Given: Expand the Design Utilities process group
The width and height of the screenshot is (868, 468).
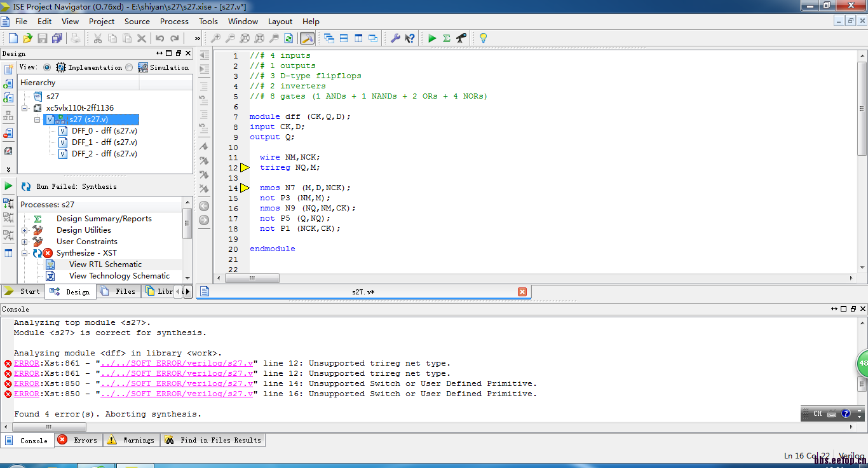Looking at the screenshot, I should [x=25, y=230].
